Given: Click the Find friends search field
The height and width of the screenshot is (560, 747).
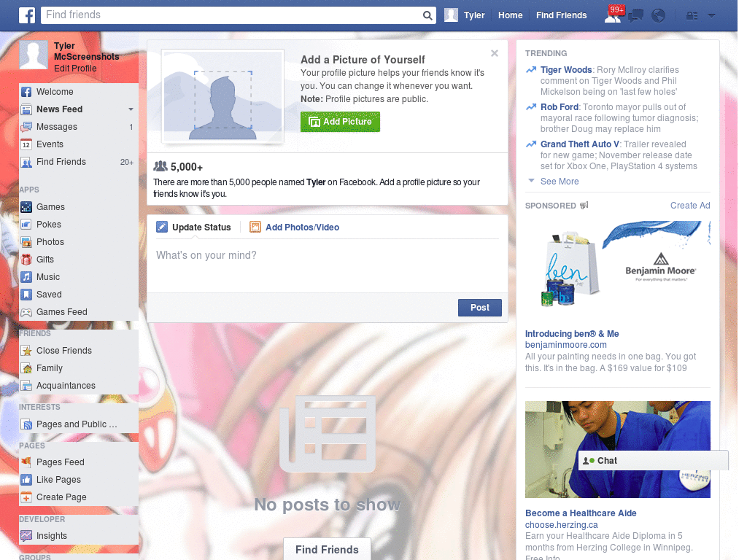Looking at the screenshot, I should 231,15.
